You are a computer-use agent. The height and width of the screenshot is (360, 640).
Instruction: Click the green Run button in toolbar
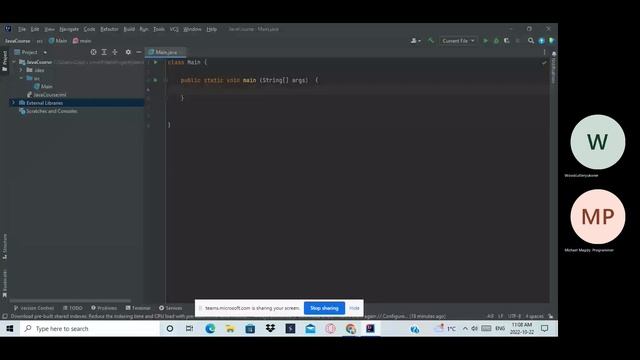[485, 41]
